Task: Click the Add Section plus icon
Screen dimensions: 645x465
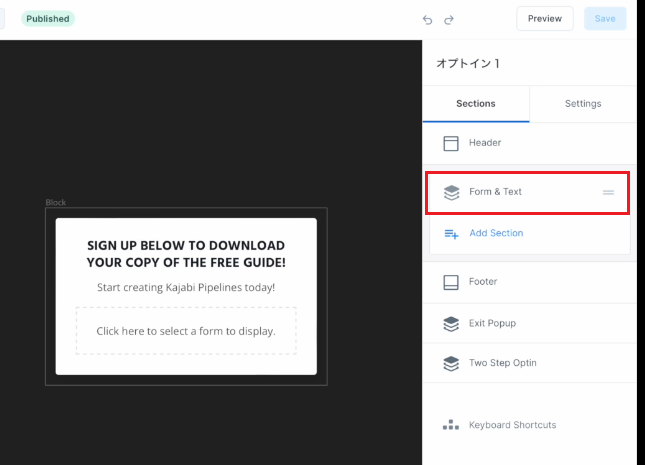Action: tap(451, 233)
